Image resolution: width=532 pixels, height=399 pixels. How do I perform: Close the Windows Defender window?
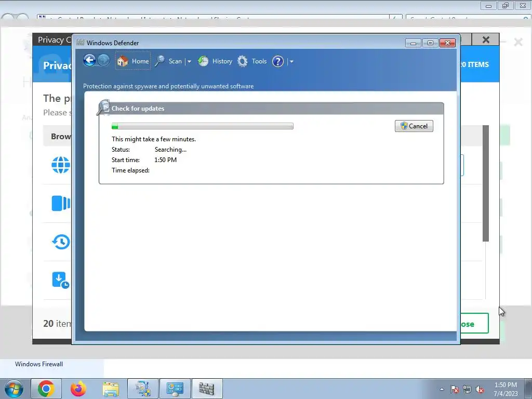[x=447, y=43]
